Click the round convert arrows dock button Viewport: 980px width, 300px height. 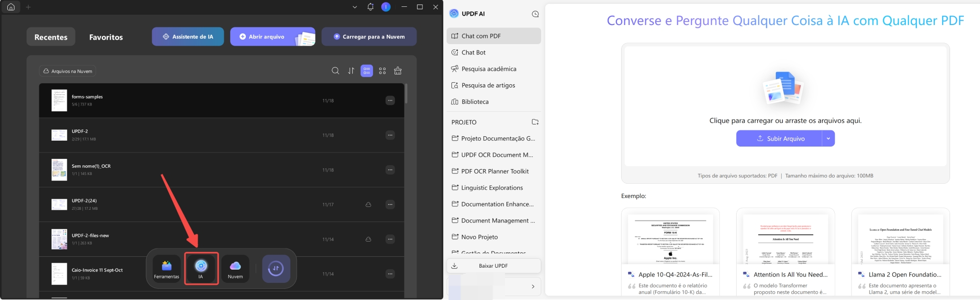[x=276, y=269]
